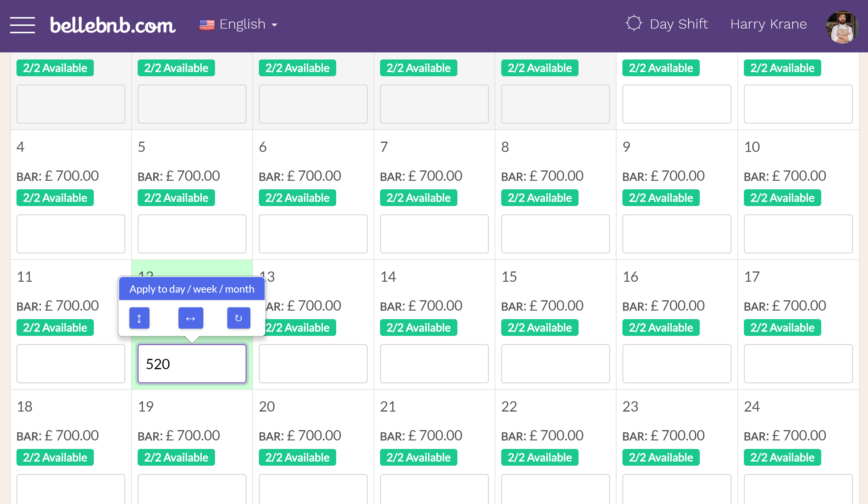
Task: Click the Apply to day / week / month header
Action: pos(192,289)
